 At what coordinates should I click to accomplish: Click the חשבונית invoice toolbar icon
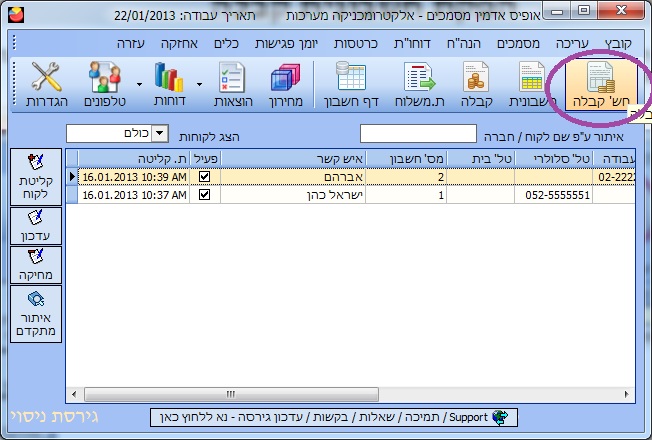click(x=532, y=85)
